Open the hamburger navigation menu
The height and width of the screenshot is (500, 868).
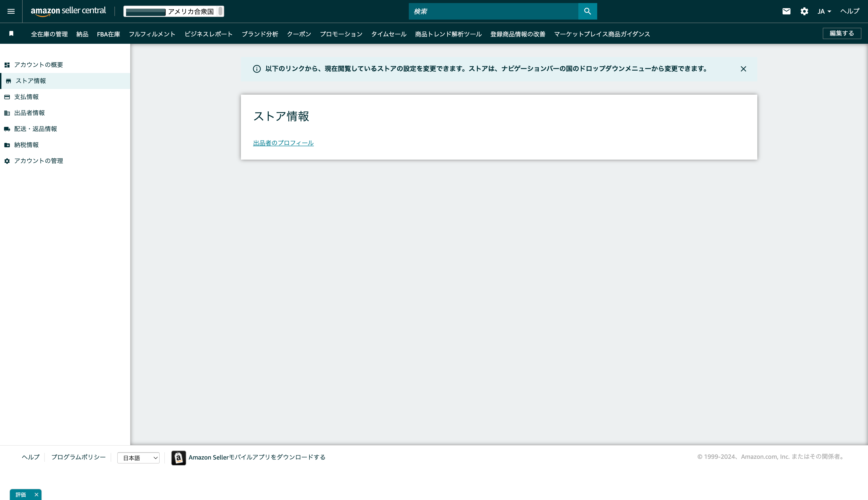click(11, 11)
